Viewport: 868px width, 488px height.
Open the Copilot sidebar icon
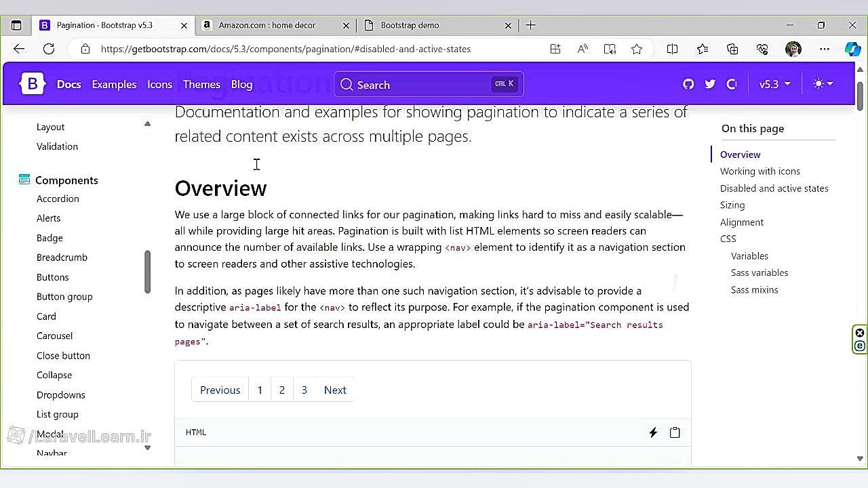pyautogui.click(x=852, y=49)
